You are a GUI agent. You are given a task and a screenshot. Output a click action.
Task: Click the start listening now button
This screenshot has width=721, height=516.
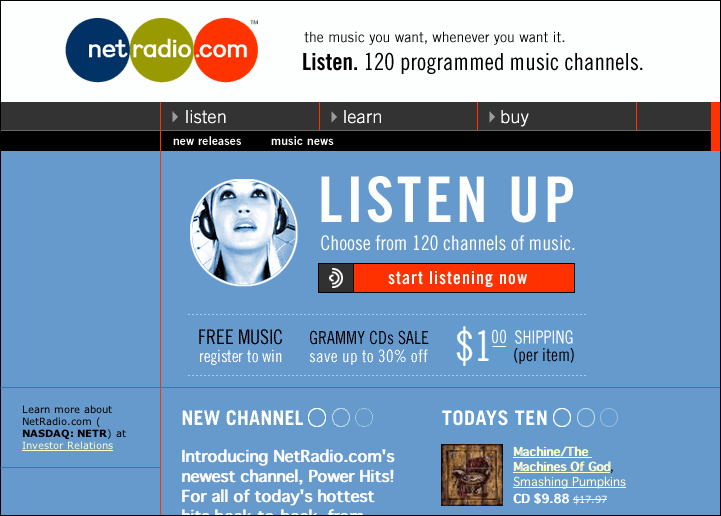click(446, 278)
